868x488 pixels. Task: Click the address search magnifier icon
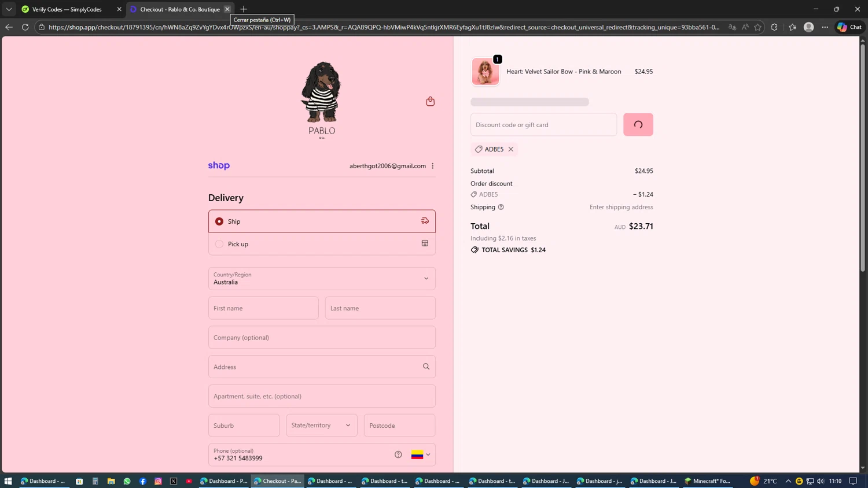(x=426, y=367)
